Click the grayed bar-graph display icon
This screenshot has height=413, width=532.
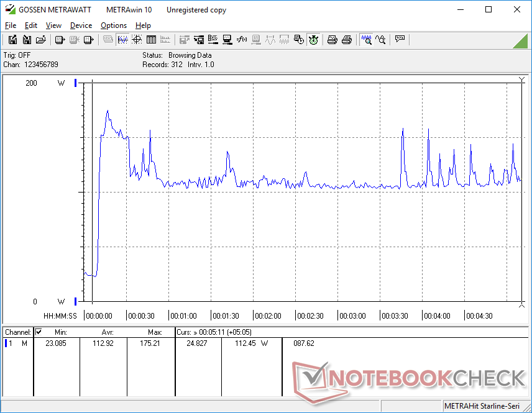165,40
